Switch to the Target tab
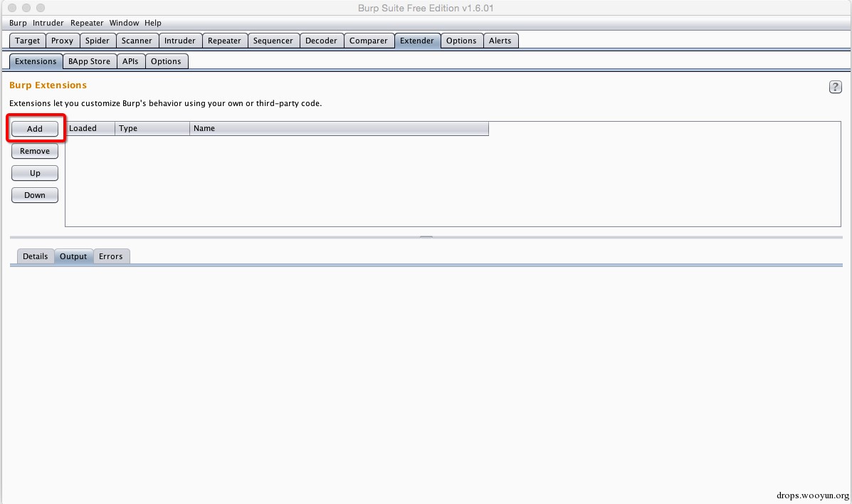852x504 pixels. 27,41
